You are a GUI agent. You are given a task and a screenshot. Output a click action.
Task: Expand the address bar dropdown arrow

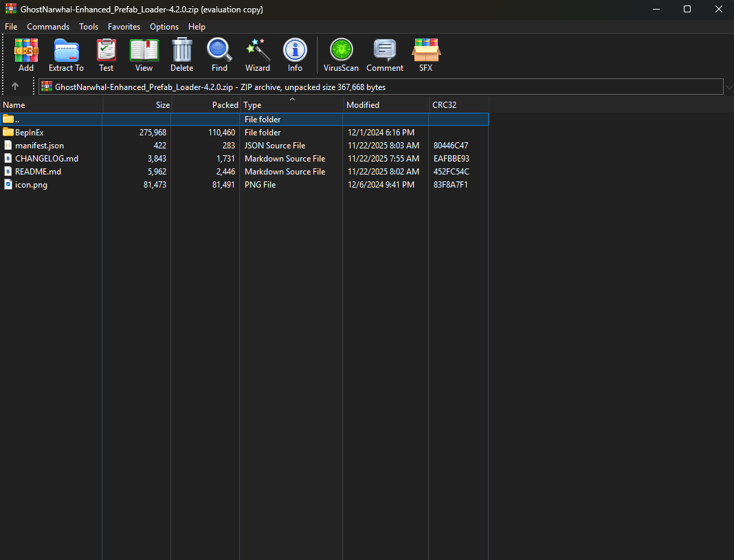[x=729, y=87]
